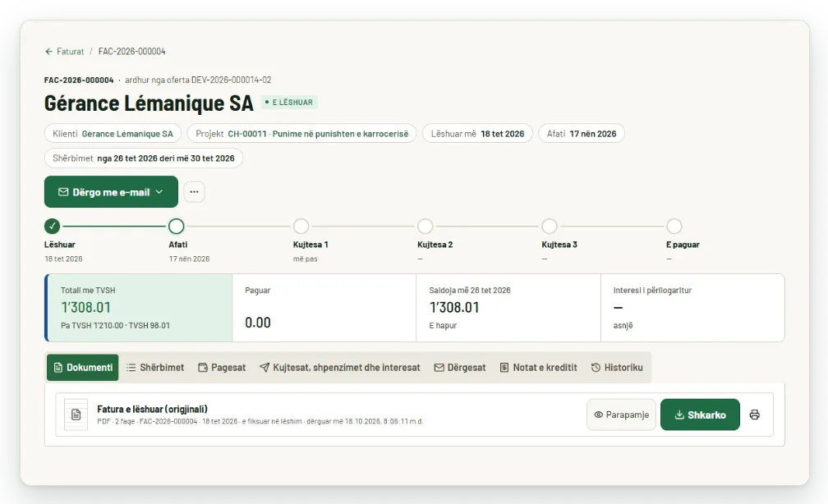The image size is (828, 504).
Task: Click the Afati timeline step circle
Action: (x=177, y=227)
